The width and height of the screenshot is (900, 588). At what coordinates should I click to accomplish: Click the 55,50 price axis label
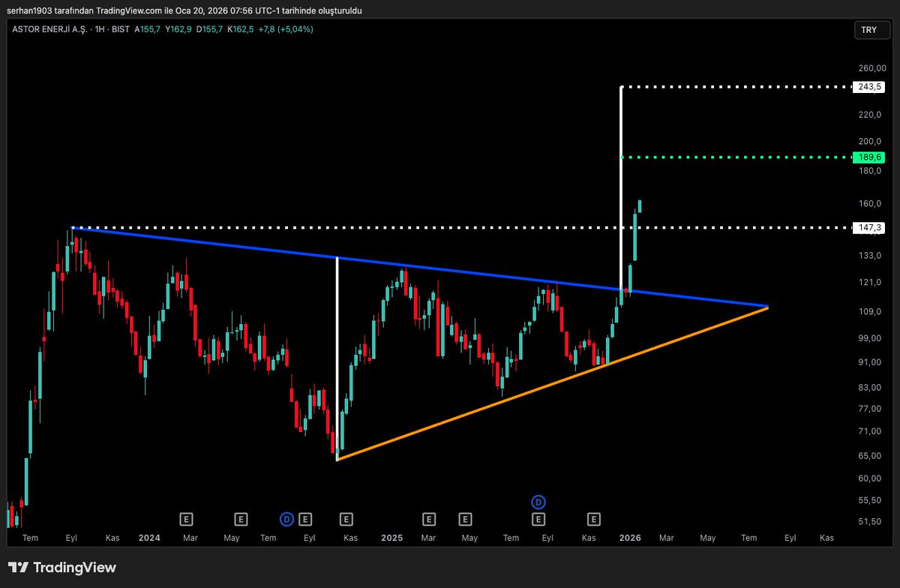point(870,500)
